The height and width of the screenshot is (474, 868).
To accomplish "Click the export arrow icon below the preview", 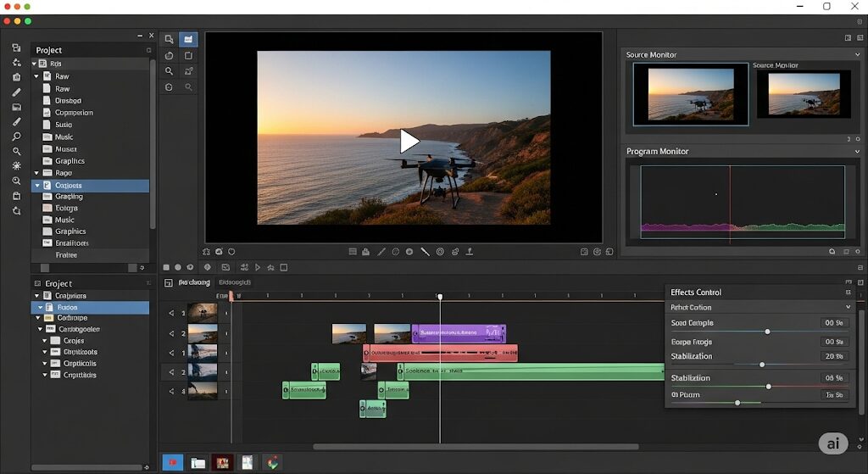I will coord(470,251).
